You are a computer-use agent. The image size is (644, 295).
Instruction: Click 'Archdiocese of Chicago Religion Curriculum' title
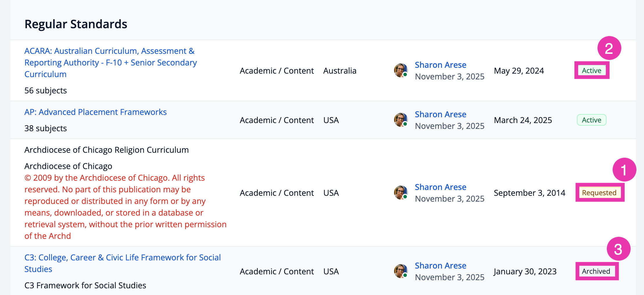click(107, 150)
